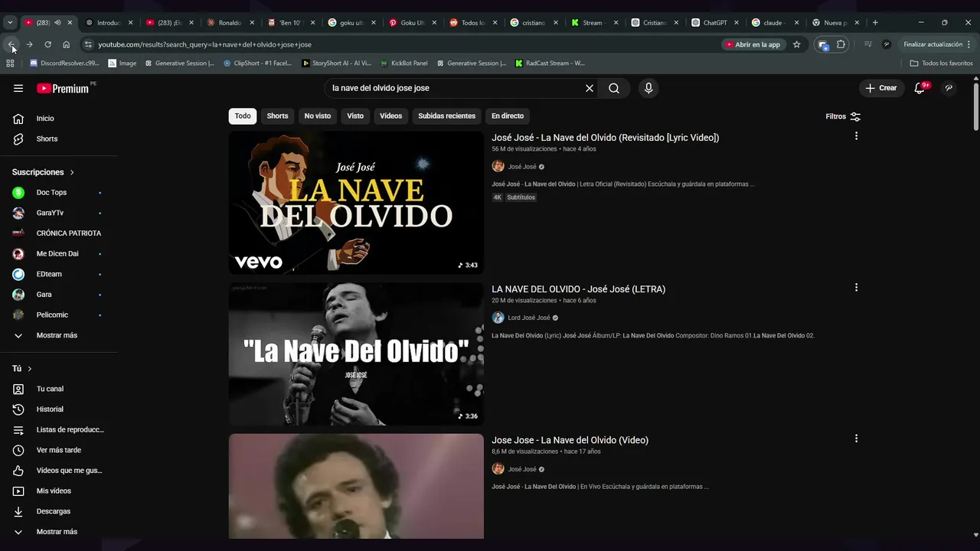980x551 pixels.
Task: Click Abrir en la app button
Action: coord(753,44)
